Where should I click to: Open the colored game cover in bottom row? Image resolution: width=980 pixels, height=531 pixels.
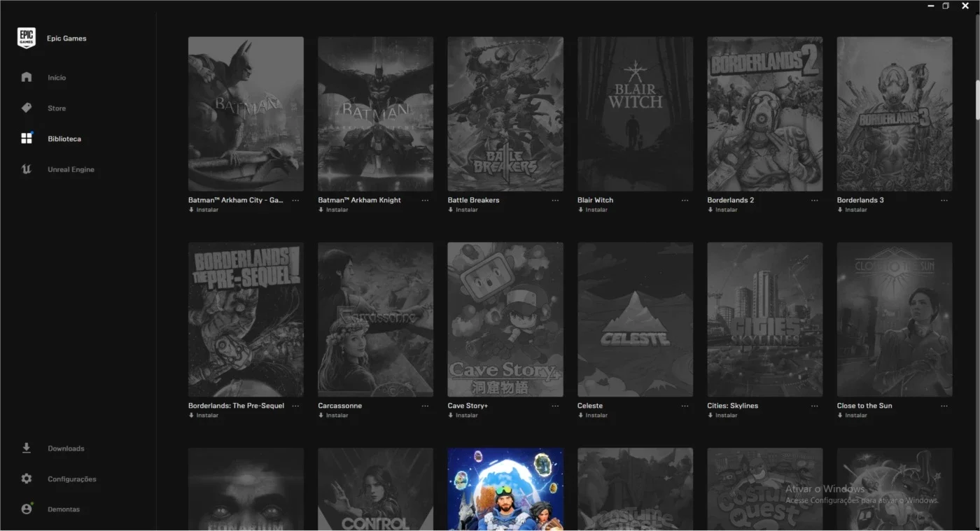click(505, 489)
